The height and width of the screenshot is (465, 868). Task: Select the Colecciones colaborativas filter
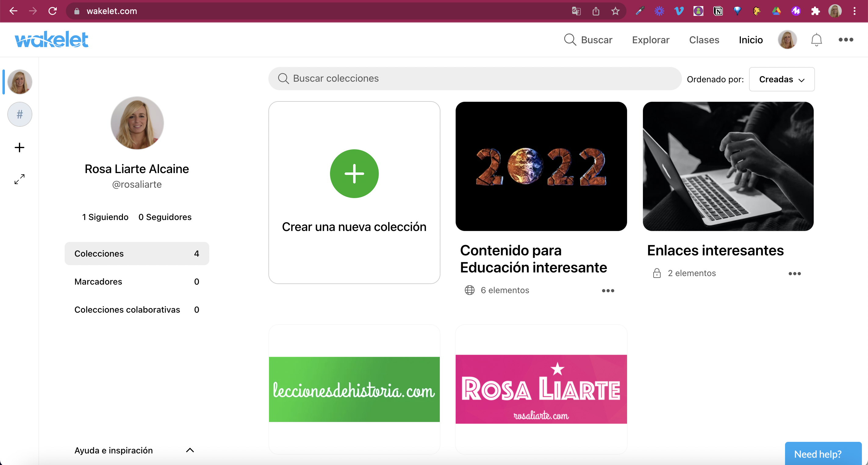coord(136,309)
